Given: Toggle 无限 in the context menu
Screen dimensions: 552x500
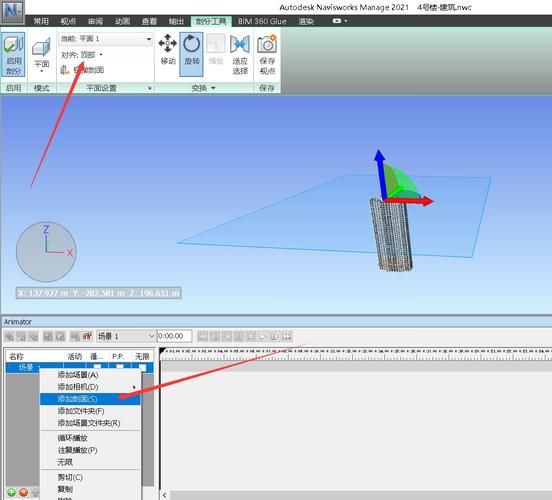Looking at the screenshot, I should (x=90, y=462).
